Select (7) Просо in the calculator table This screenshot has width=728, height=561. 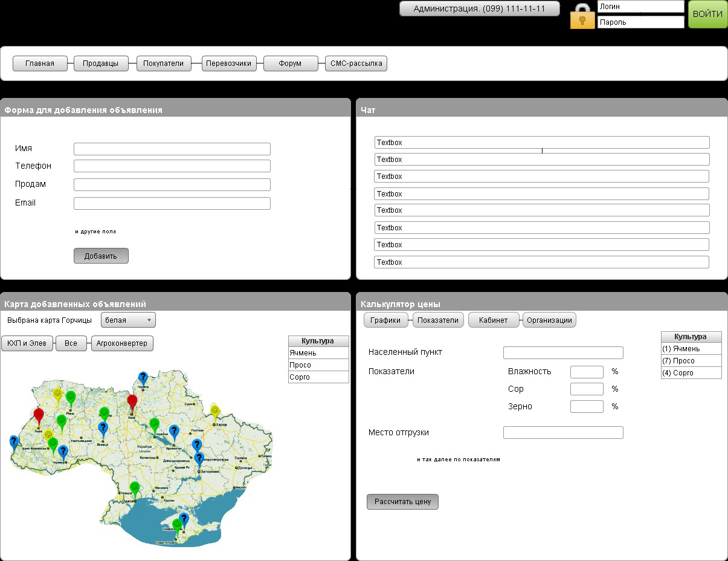coord(691,361)
